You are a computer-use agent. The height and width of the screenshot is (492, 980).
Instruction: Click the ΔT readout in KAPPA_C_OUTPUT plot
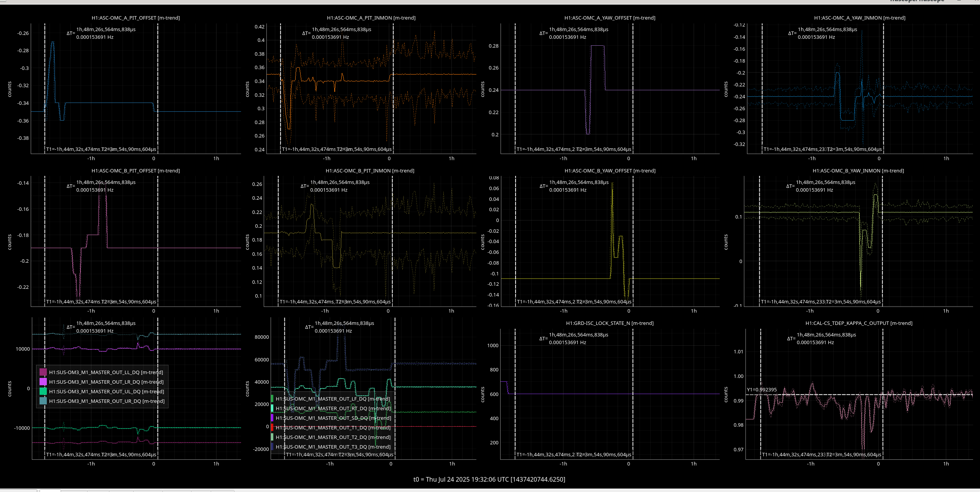pos(821,338)
